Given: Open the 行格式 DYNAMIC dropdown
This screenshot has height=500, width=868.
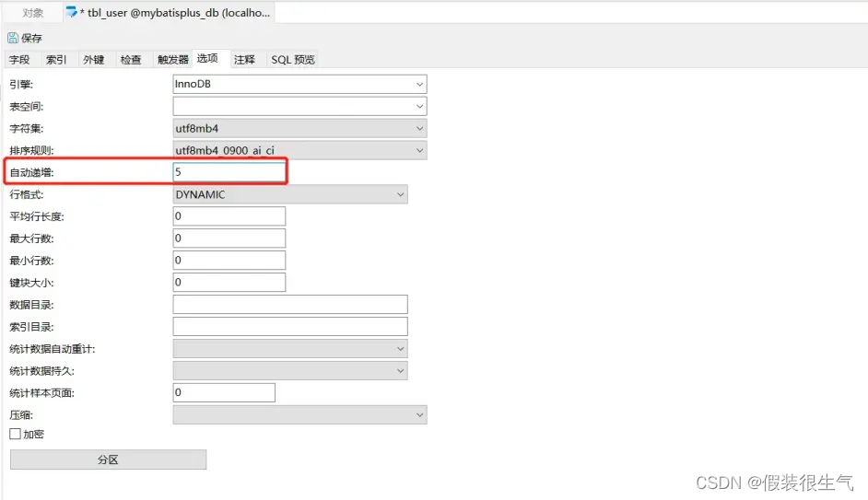Looking at the screenshot, I should click(290, 194).
